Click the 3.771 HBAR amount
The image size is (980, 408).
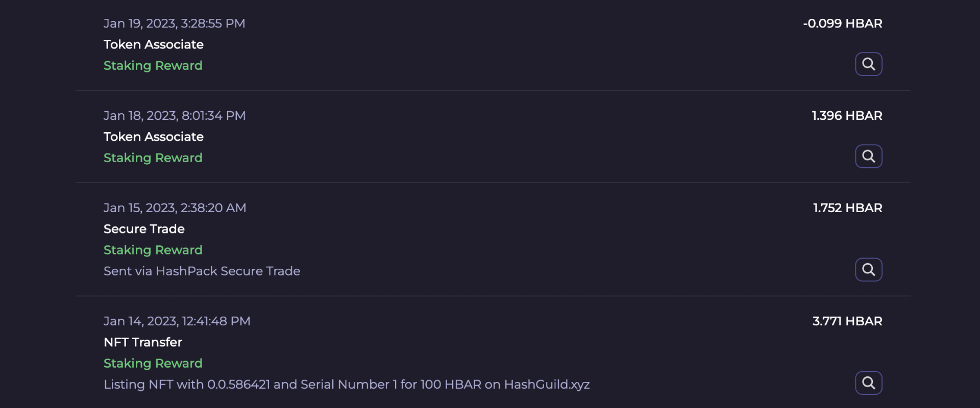point(847,321)
